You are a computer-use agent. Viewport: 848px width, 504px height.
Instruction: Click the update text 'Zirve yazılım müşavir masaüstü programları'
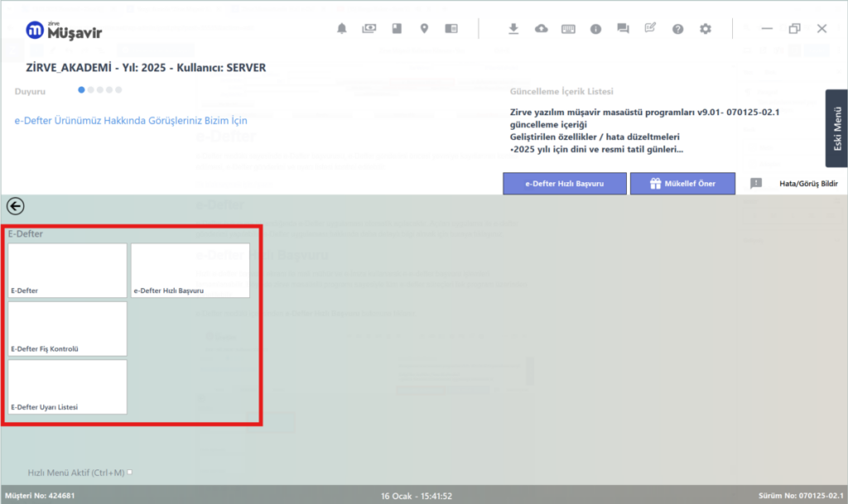coord(603,113)
